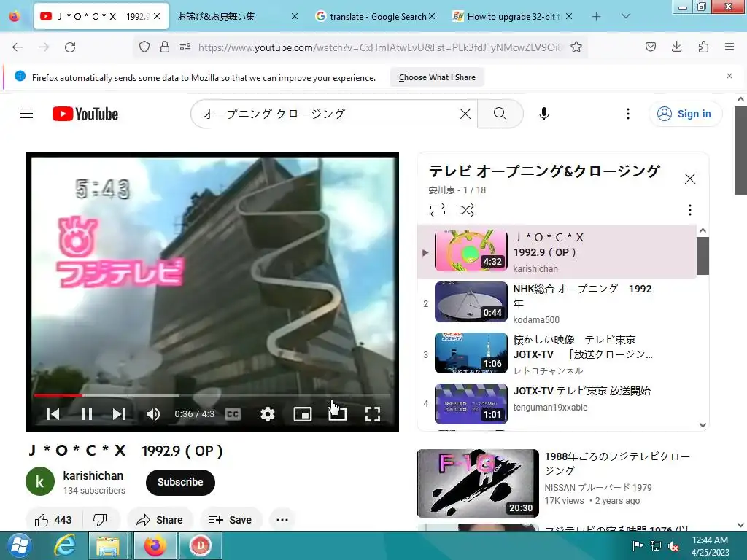Open playlist options three-dot menu
This screenshot has height=560, width=747.
[690, 210]
